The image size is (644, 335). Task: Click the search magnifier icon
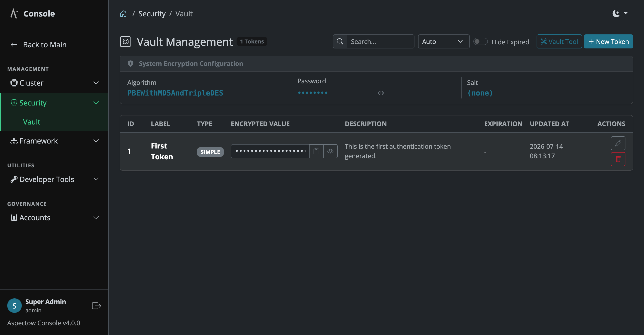pyautogui.click(x=340, y=41)
